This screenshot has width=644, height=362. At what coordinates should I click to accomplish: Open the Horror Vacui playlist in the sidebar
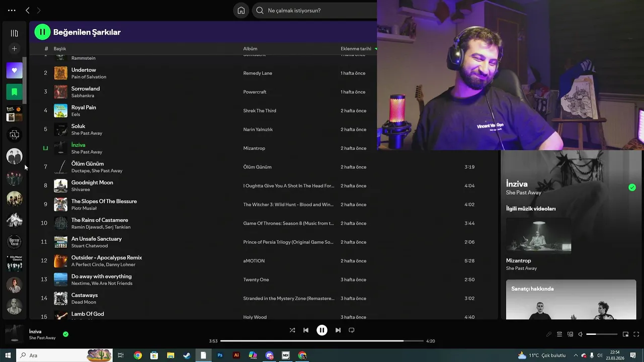click(14, 242)
